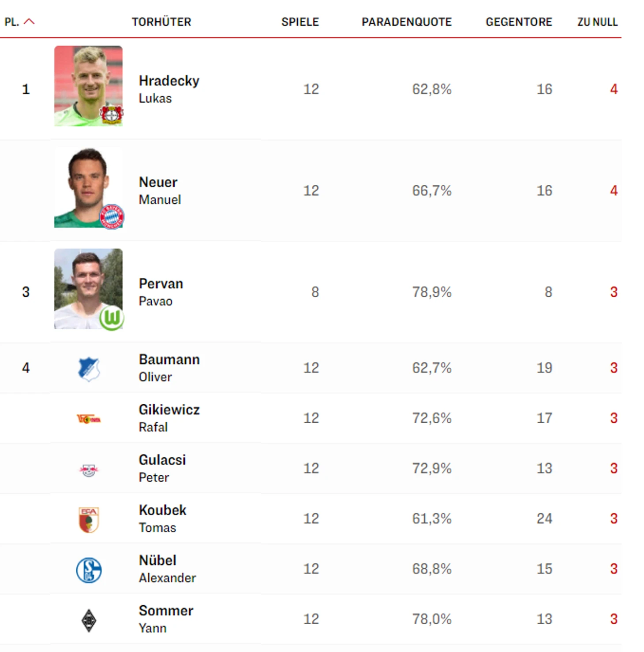This screenshot has width=644, height=652.
Task: Click the Borussia Mönchengladbach club crest
Action: (89, 620)
